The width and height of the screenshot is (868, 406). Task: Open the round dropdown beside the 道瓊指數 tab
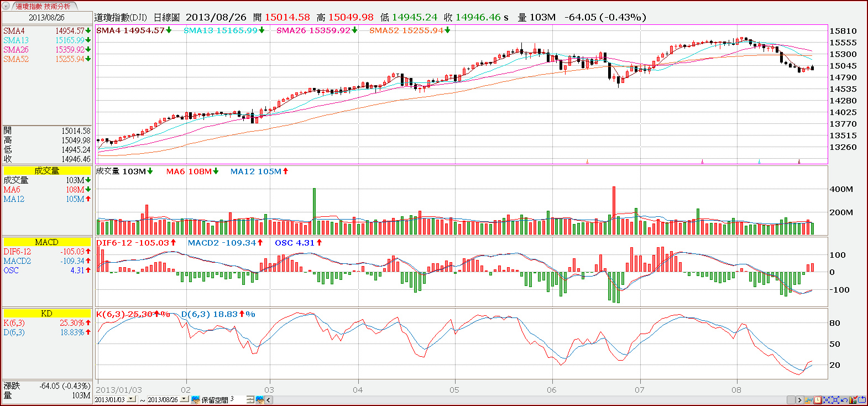click(6, 6)
